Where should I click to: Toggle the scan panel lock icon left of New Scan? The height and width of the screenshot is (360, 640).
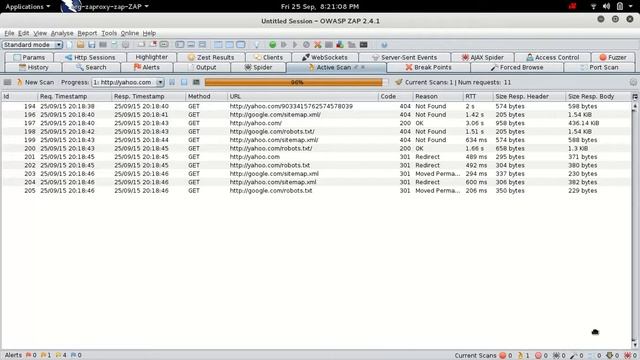(7, 82)
